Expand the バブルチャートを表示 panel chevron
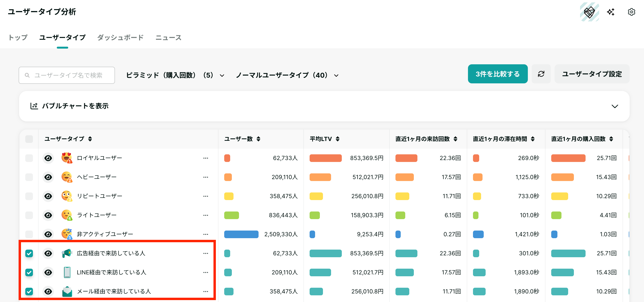This screenshot has height=302, width=644. pyautogui.click(x=614, y=106)
